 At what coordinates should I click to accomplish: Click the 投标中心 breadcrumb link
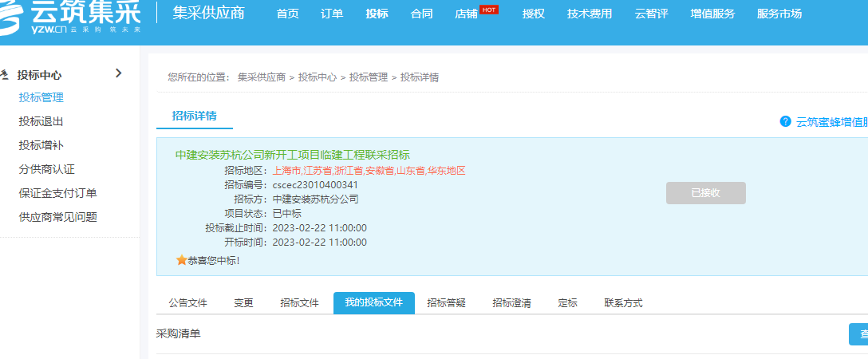pyautogui.click(x=318, y=77)
